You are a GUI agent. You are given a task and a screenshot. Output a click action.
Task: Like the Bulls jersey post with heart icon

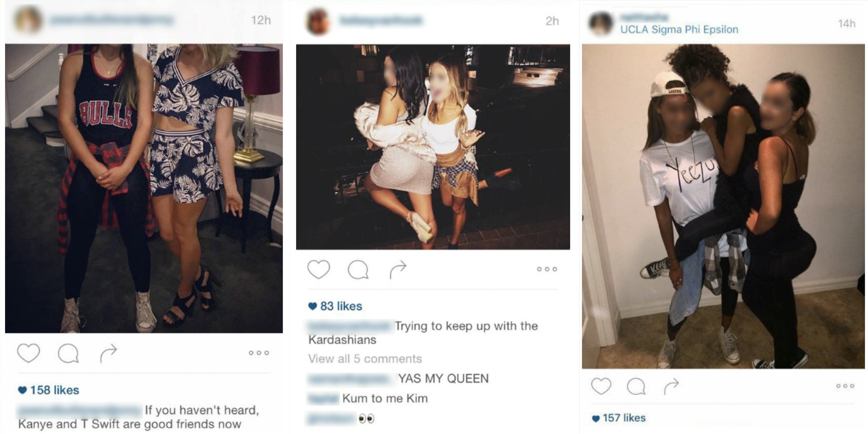pyautogui.click(x=28, y=353)
